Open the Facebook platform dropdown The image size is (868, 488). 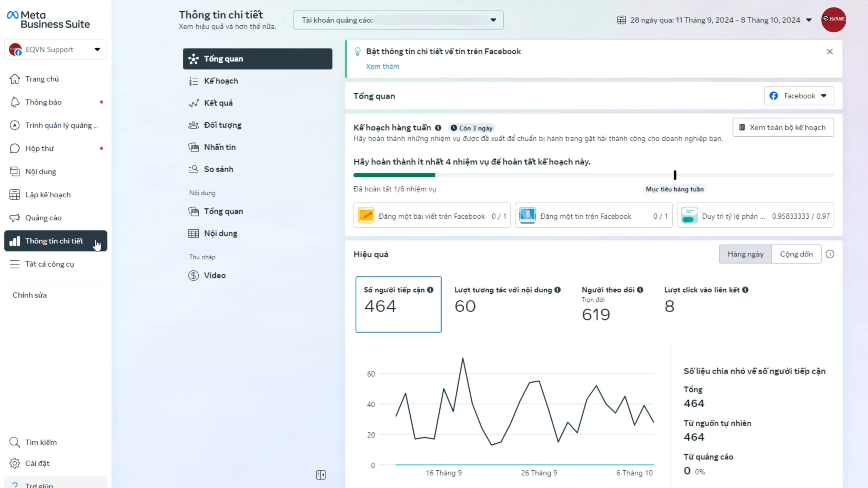click(x=799, y=96)
